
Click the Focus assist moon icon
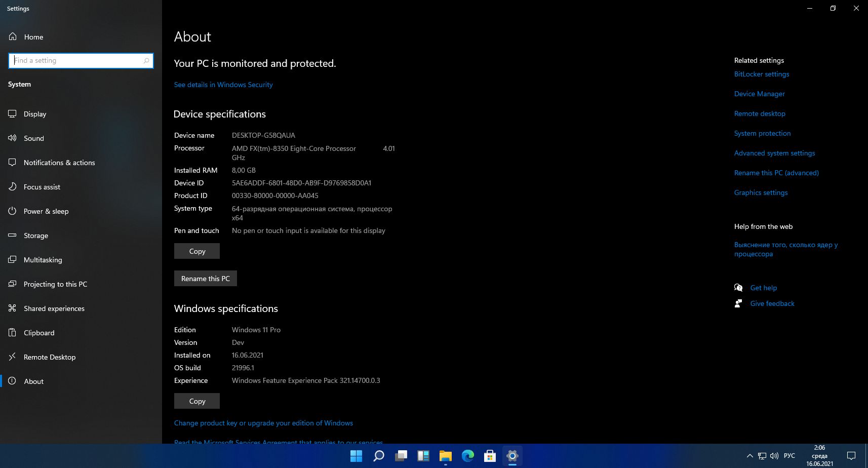[x=12, y=187]
